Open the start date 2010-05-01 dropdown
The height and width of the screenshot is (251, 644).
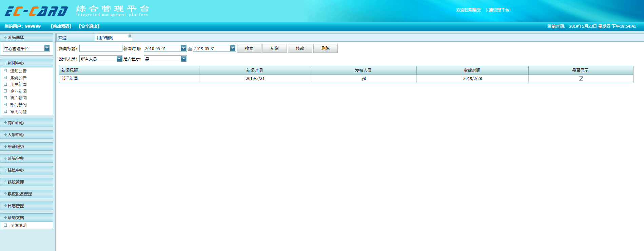pos(183,48)
